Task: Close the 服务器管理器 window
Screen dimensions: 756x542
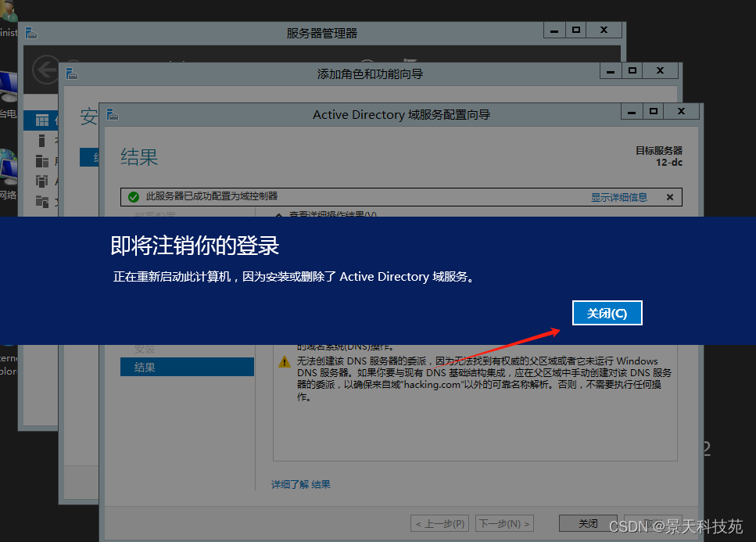Action: pyautogui.click(x=604, y=30)
